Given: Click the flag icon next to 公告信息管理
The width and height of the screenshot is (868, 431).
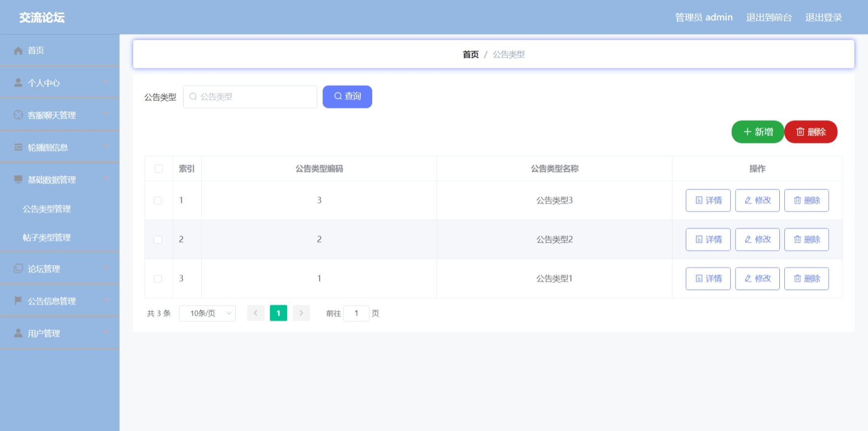Looking at the screenshot, I should (18, 301).
